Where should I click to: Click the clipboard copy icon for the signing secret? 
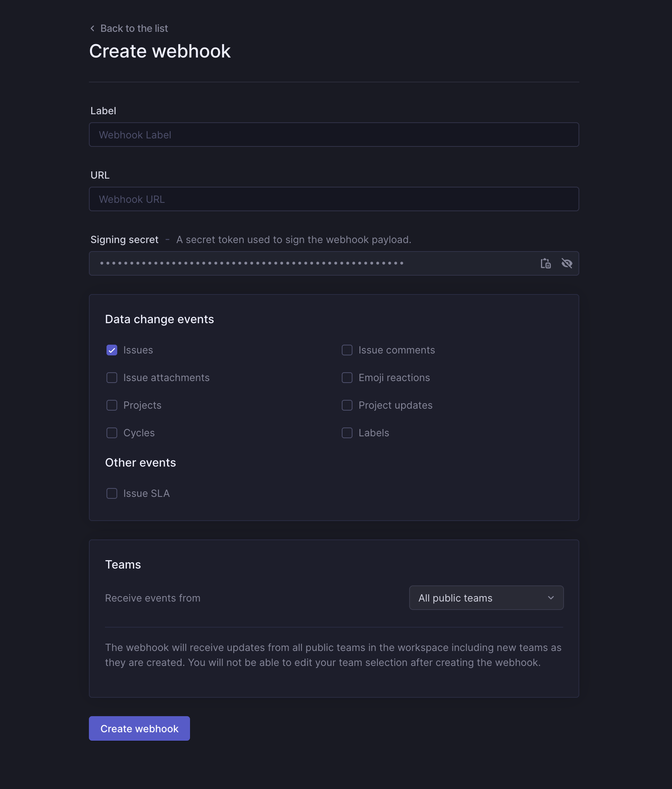click(546, 263)
